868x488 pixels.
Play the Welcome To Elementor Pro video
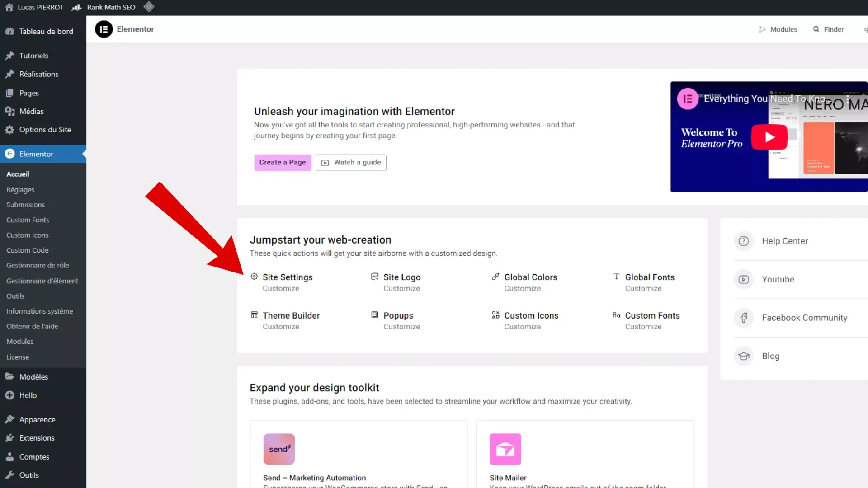pyautogui.click(x=769, y=137)
